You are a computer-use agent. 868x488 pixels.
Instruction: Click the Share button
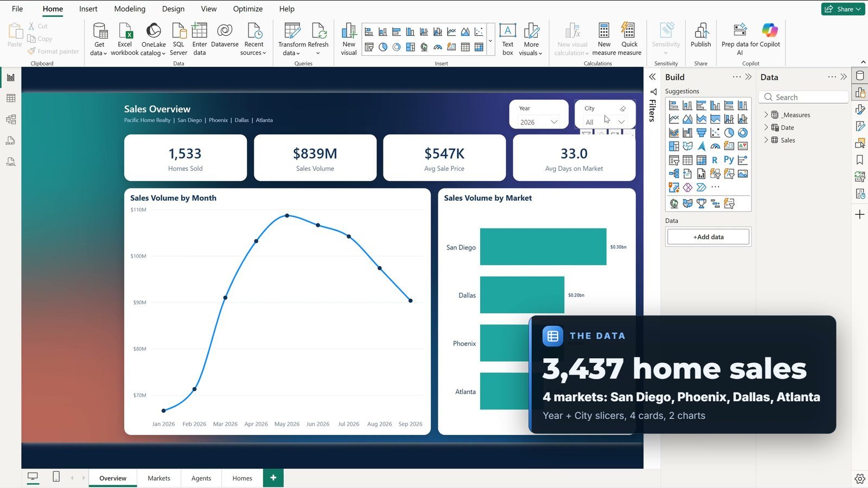point(843,9)
